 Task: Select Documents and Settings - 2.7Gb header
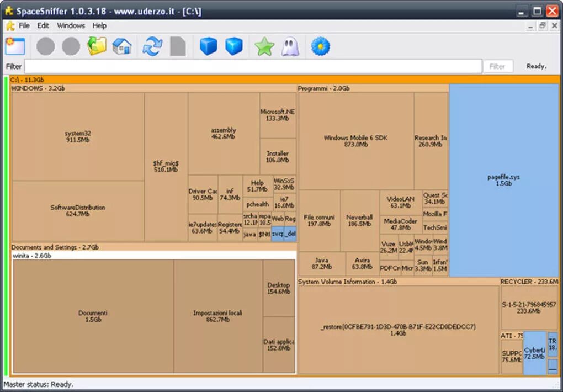(153, 247)
